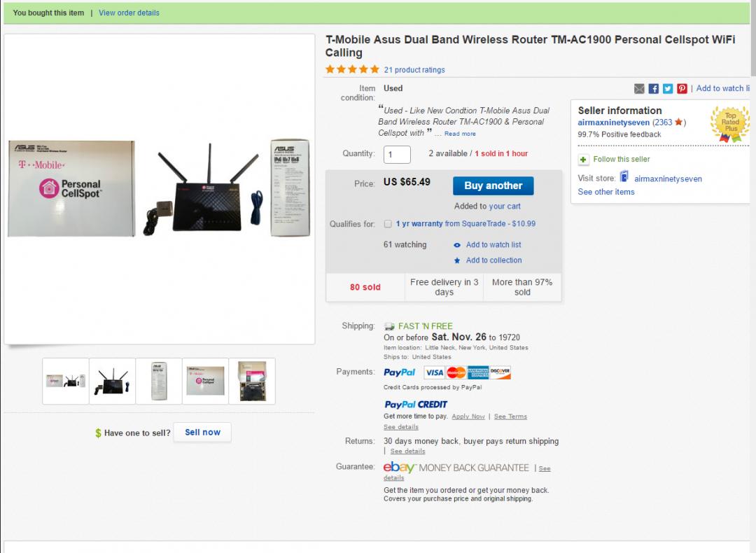The image size is (756, 553).
Task: Select the router-only thumbnail image
Action: tap(112, 381)
